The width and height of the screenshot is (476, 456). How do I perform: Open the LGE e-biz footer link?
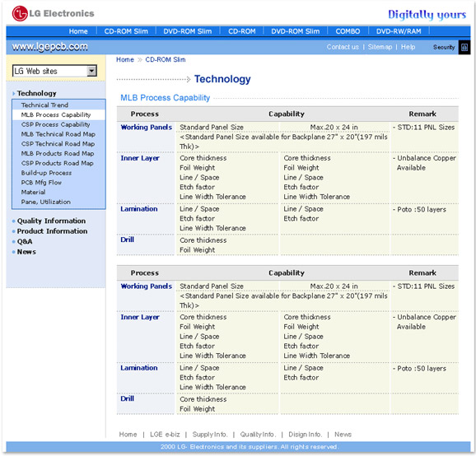165,435
